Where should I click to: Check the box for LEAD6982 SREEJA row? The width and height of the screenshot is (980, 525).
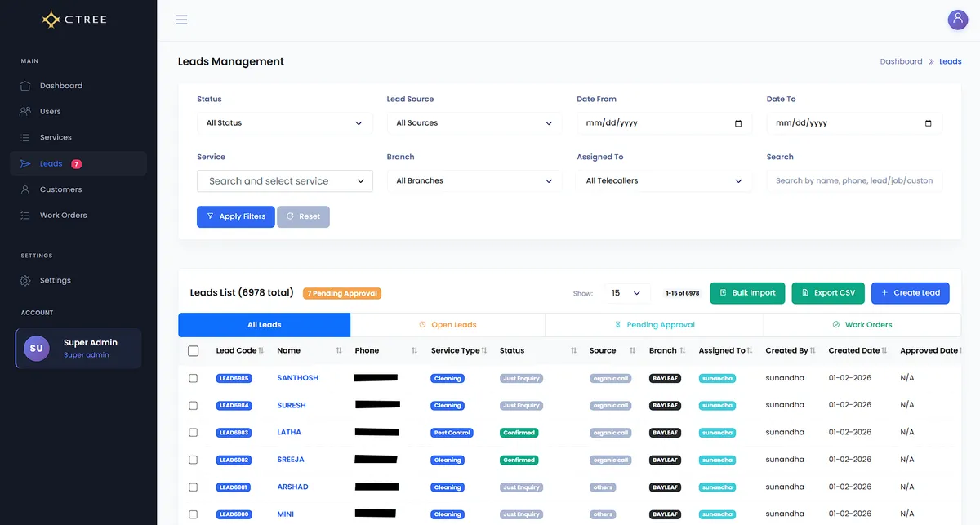(x=194, y=460)
